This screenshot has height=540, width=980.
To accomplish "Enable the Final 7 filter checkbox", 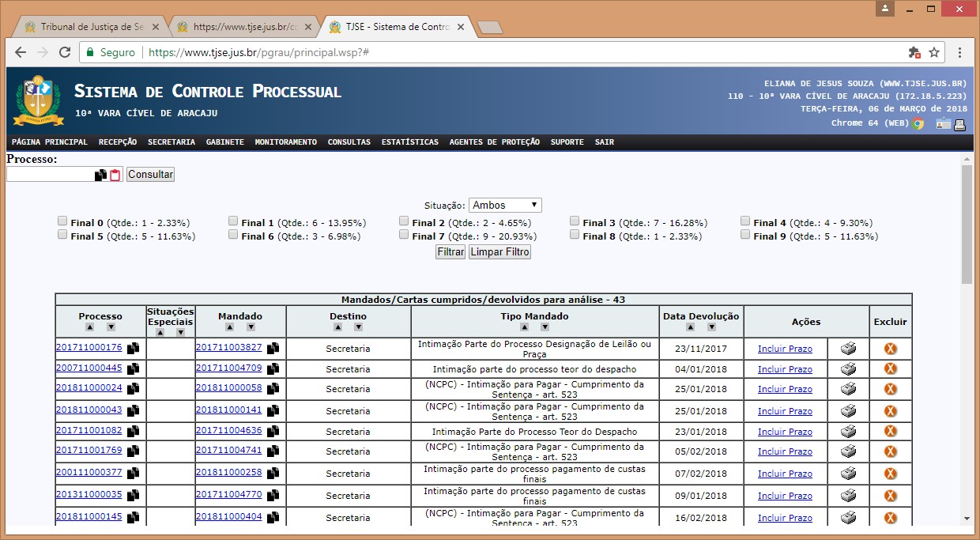I will click(x=404, y=235).
